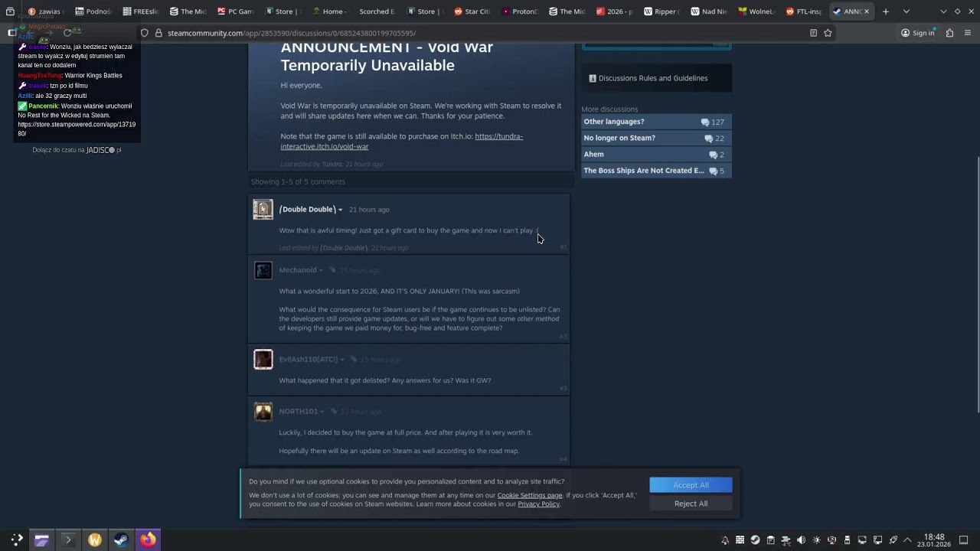Toggle reader view in address bar

813,33
